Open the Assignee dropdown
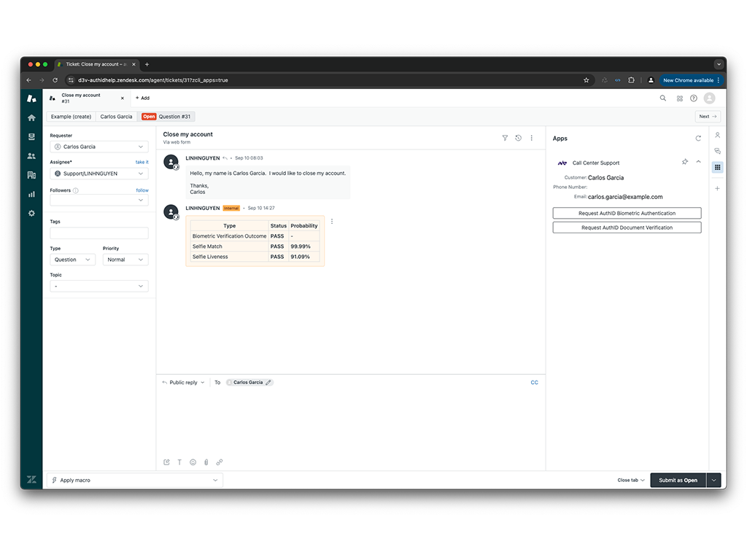This screenshot has height=560, width=747. 99,174
